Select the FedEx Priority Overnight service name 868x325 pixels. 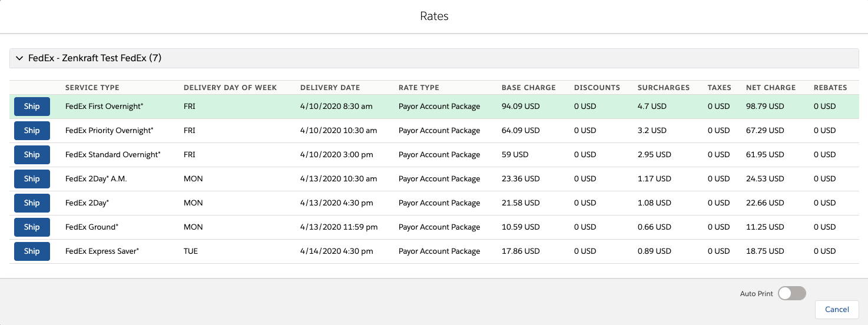point(110,131)
